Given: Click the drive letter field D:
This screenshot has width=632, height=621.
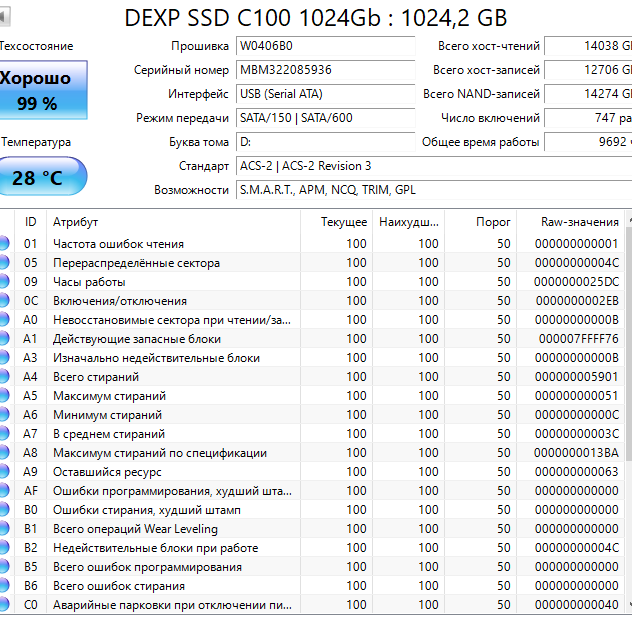Looking at the screenshot, I should (325, 142).
